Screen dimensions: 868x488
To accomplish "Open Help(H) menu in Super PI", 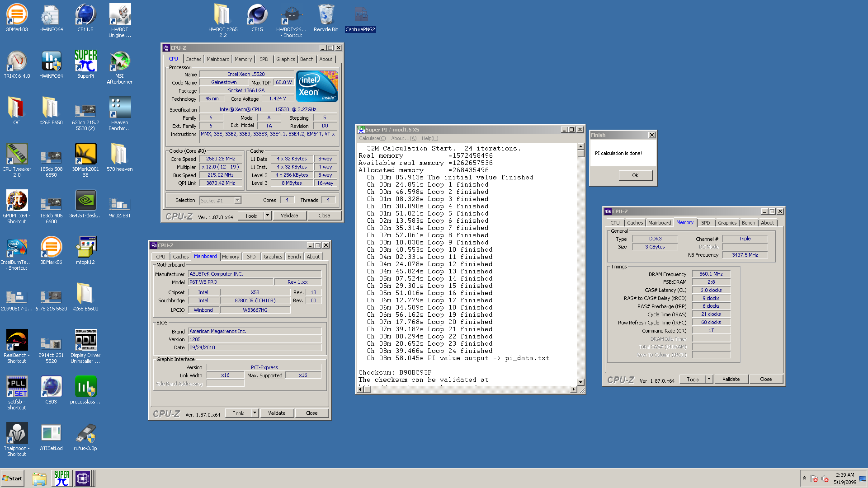I will 430,138.
